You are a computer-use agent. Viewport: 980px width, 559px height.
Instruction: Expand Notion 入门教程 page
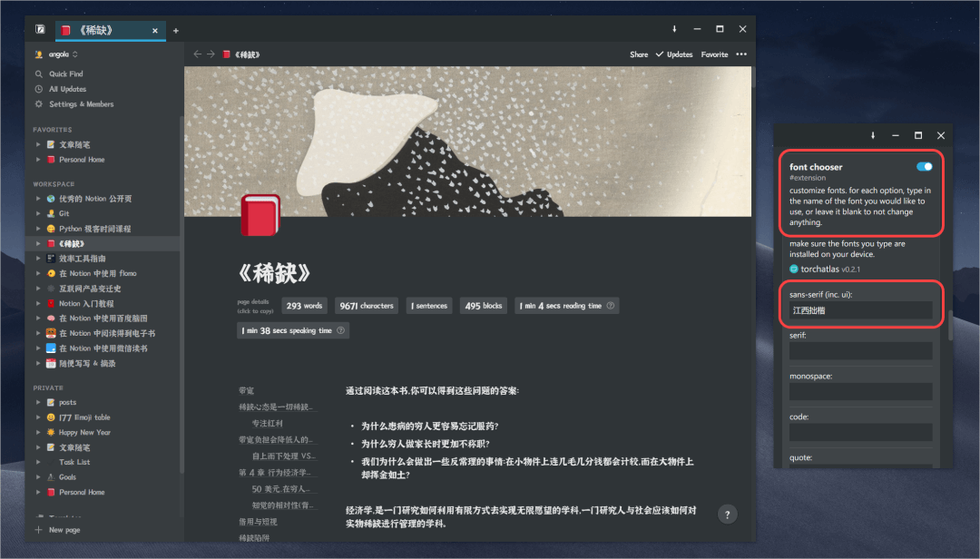click(38, 303)
